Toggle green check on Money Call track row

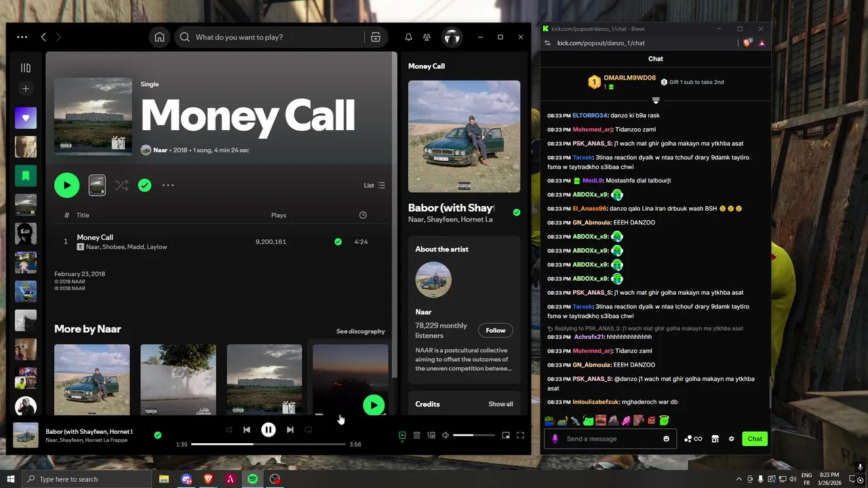(338, 241)
